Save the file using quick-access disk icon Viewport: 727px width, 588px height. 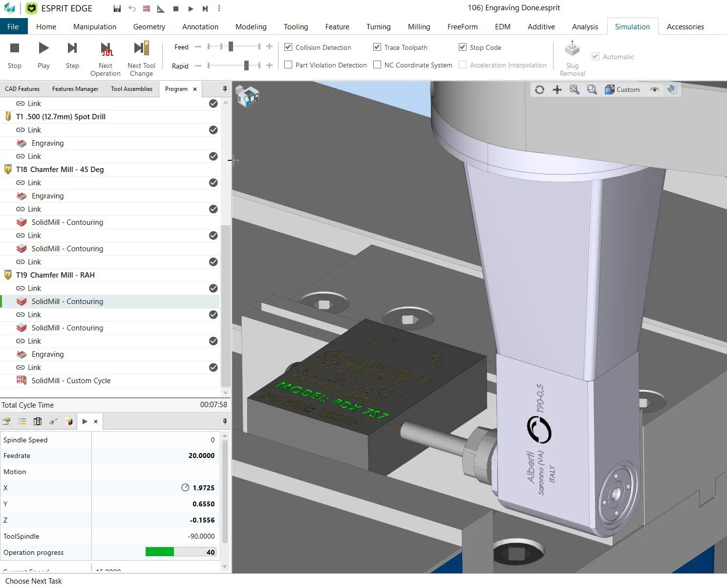(117, 8)
